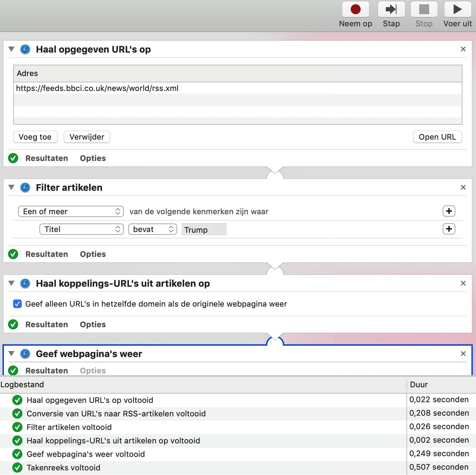The width and height of the screenshot is (476, 475).
Task: Click the Neem op record button
Action: 355,10
